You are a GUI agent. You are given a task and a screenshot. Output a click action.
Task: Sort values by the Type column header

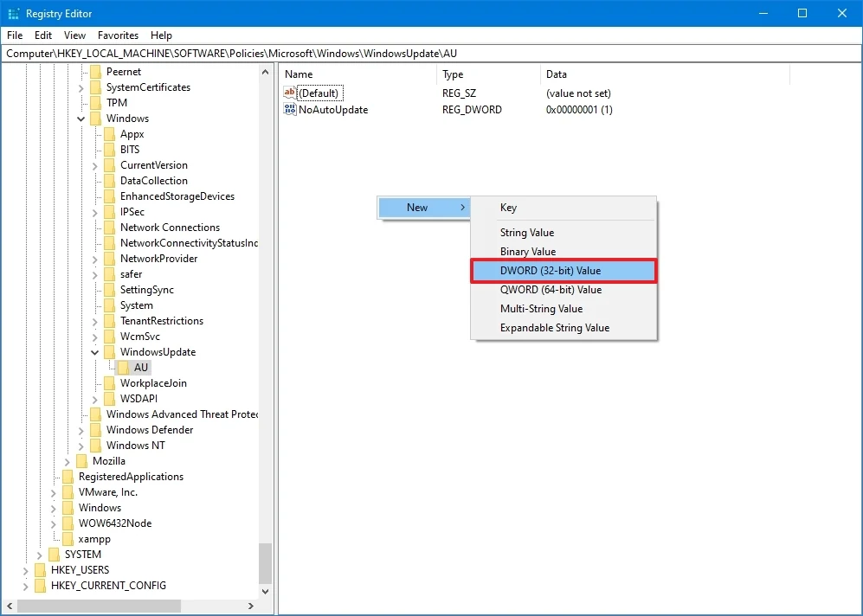click(489, 74)
